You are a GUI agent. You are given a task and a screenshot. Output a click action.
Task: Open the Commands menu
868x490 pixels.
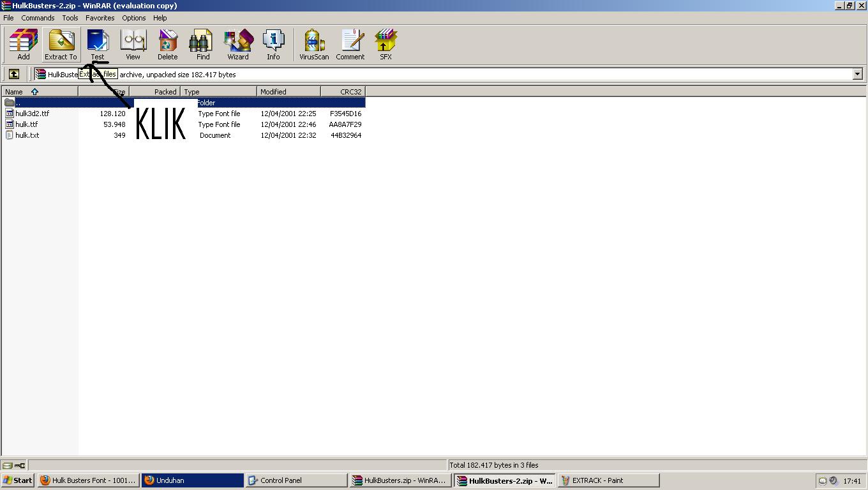pos(38,18)
